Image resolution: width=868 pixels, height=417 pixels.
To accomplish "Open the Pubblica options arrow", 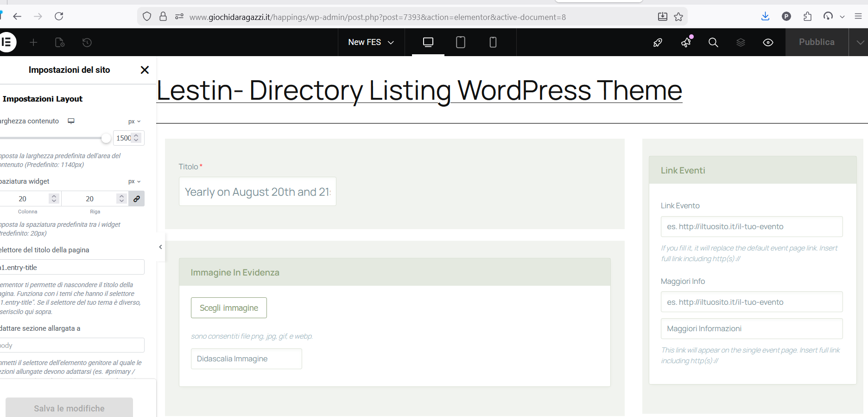I will (x=860, y=42).
